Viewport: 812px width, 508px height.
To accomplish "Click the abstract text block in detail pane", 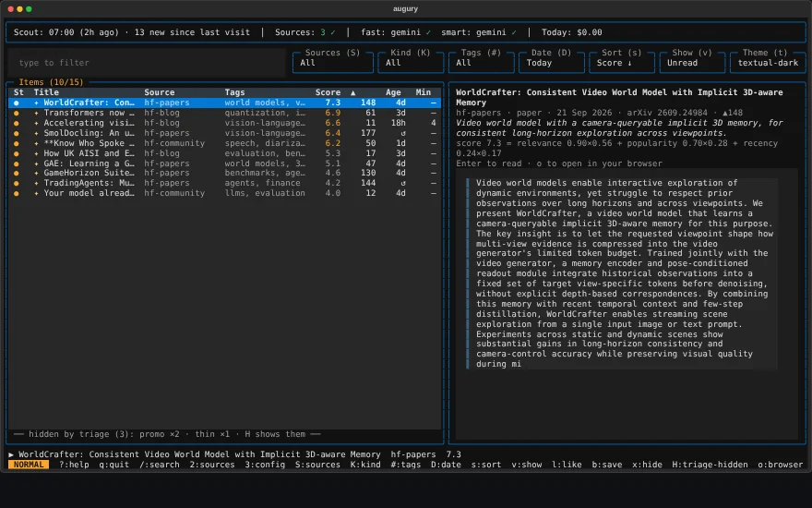I will coord(624,273).
